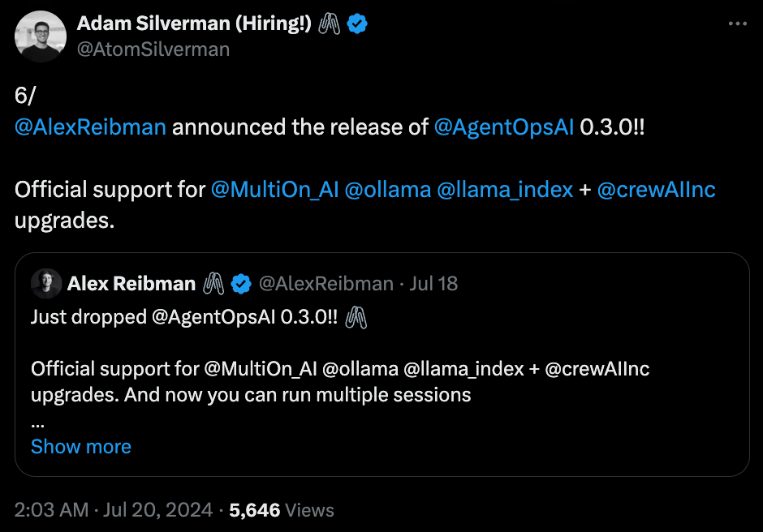Open the @crewAIInc mention link
The width and height of the screenshot is (763, 532).
click(x=656, y=190)
